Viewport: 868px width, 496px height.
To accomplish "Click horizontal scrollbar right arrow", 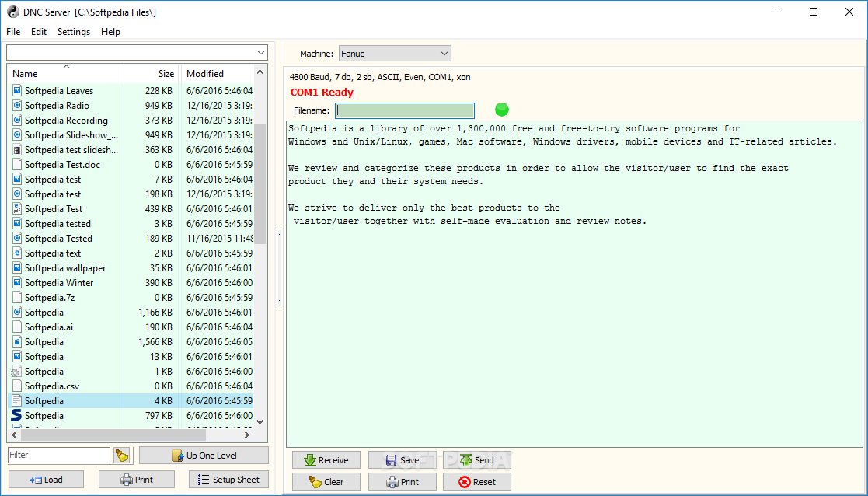I will coord(247,435).
